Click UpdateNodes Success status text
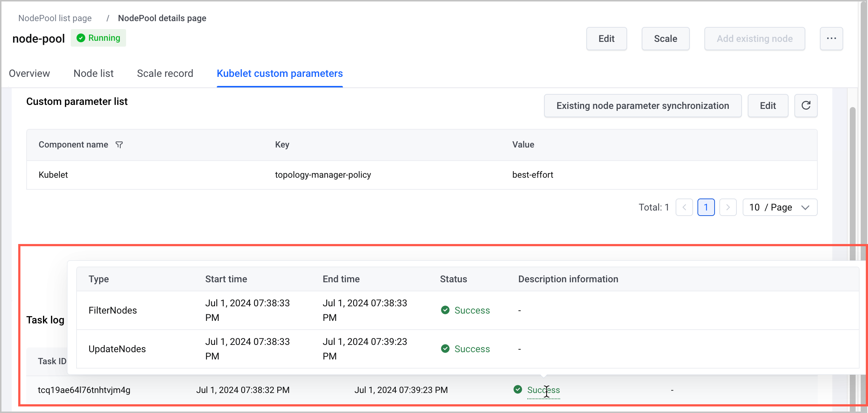This screenshot has width=868, height=413. 472,349
